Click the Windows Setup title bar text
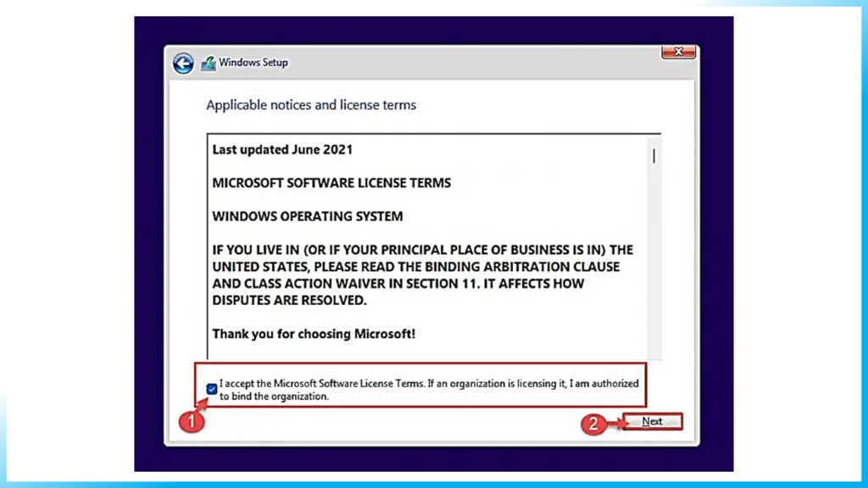The width and height of the screenshot is (868, 488). tap(253, 63)
